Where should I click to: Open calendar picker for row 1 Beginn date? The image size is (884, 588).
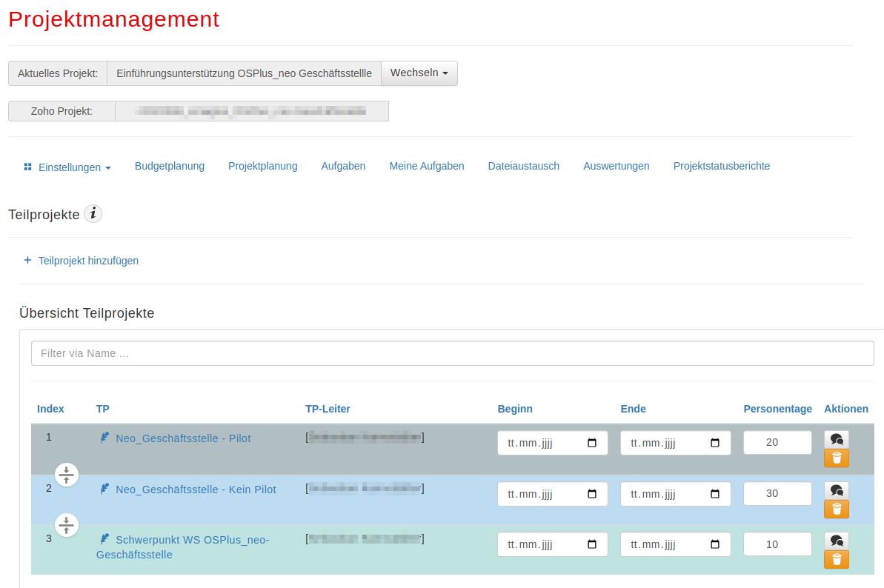pyautogui.click(x=592, y=443)
